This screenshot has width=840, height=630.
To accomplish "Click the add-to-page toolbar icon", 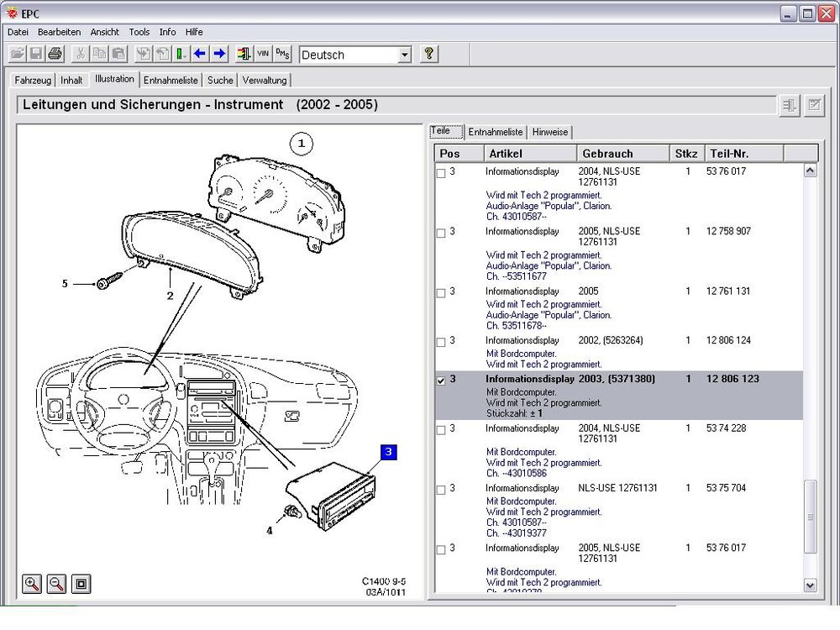I will tap(143, 54).
